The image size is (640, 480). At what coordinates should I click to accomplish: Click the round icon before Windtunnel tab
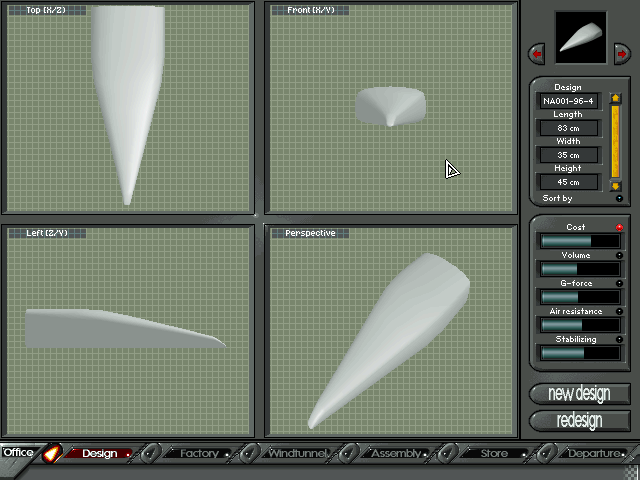coord(250,453)
